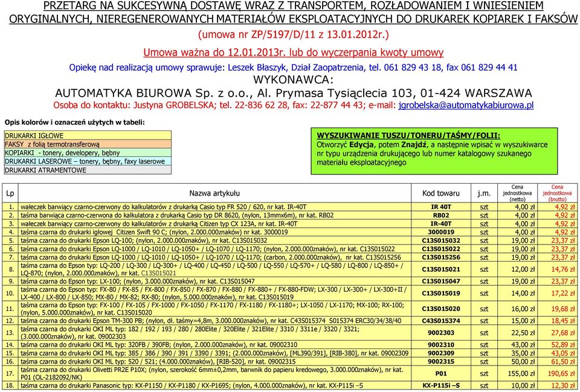Select the code cell IR-40T in row 3
Screen dimensions: 580x392
(x=441, y=223)
